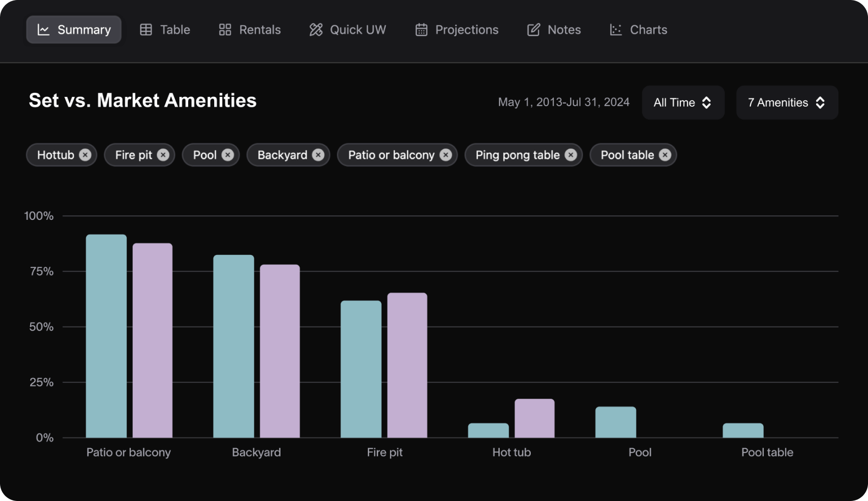Remove Patio or balcony filter chip
This screenshot has height=501, width=868.
[x=445, y=155]
